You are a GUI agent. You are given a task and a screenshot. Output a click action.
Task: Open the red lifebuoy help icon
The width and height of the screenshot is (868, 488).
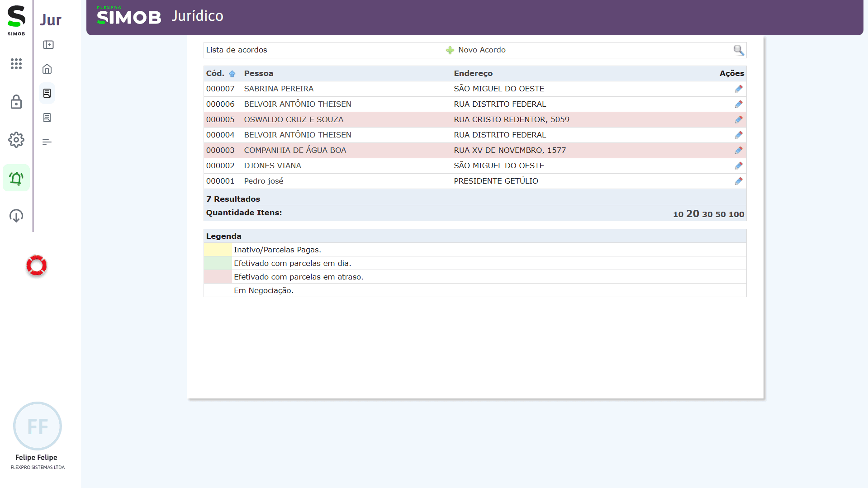tap(37, 265)
